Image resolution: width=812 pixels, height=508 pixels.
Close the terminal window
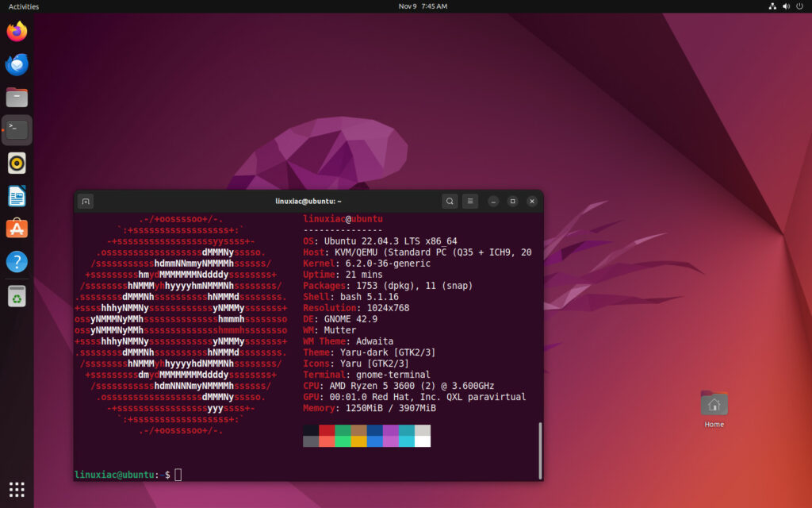[x=532, y=201]
